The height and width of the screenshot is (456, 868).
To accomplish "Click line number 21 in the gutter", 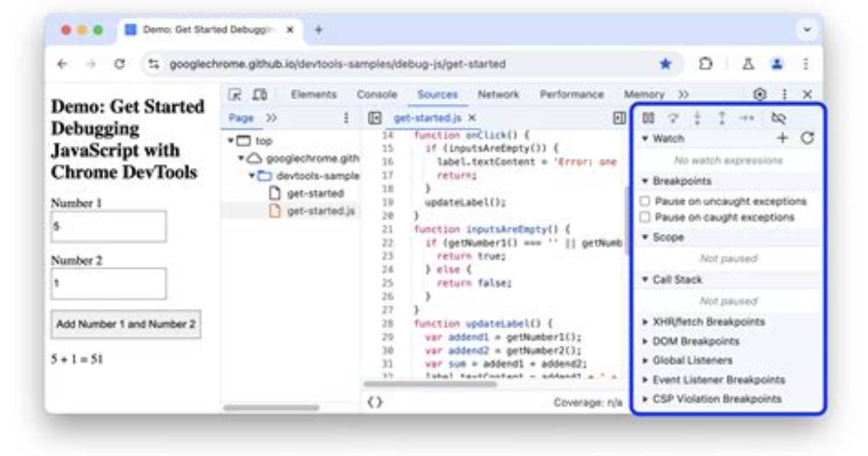I will [x=388, y=229].
